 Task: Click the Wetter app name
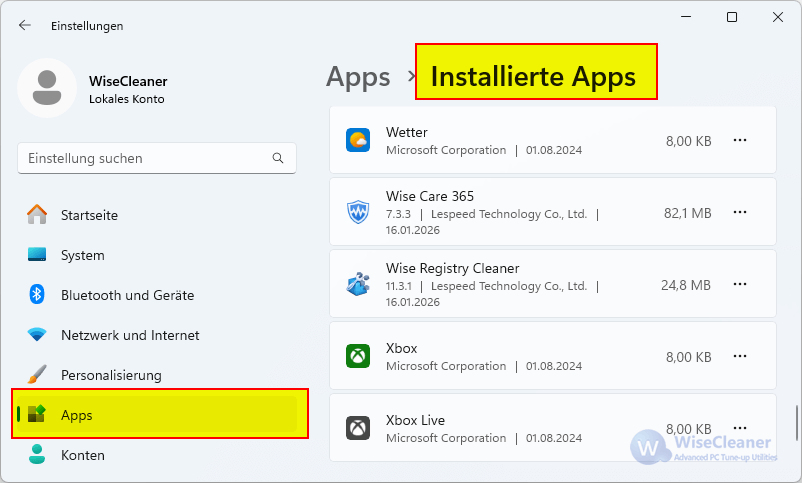(407, 132)
